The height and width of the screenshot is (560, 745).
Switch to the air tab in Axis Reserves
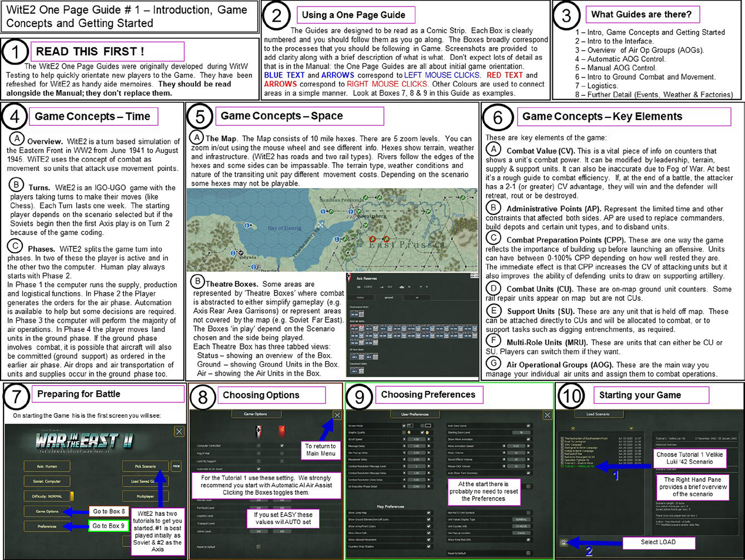(x=417, y=298)
